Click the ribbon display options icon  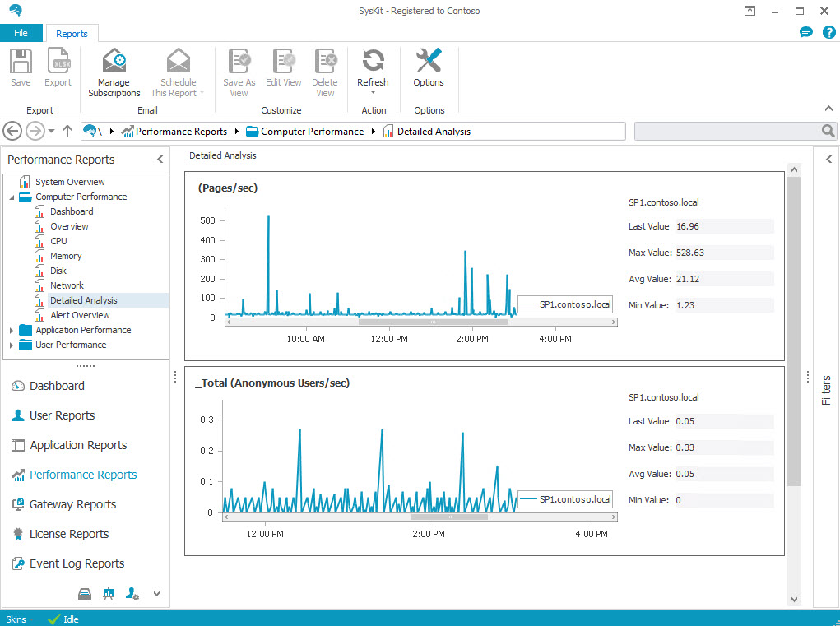click(x=750, y=11)
